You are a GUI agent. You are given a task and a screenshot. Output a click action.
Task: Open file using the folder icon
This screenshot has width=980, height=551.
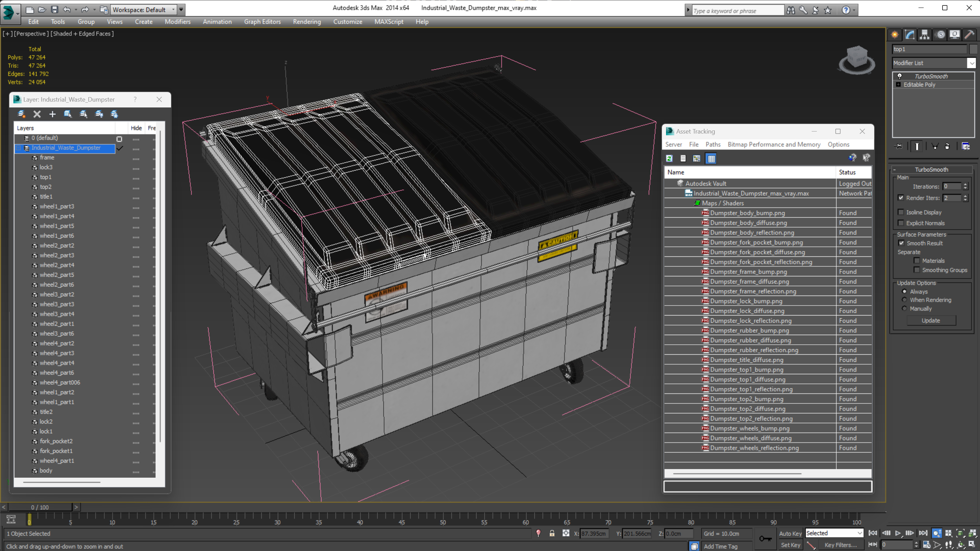click(x=42, y=10)
